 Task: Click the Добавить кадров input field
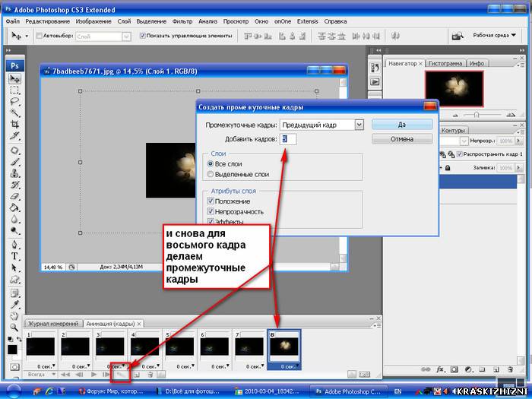288,139
